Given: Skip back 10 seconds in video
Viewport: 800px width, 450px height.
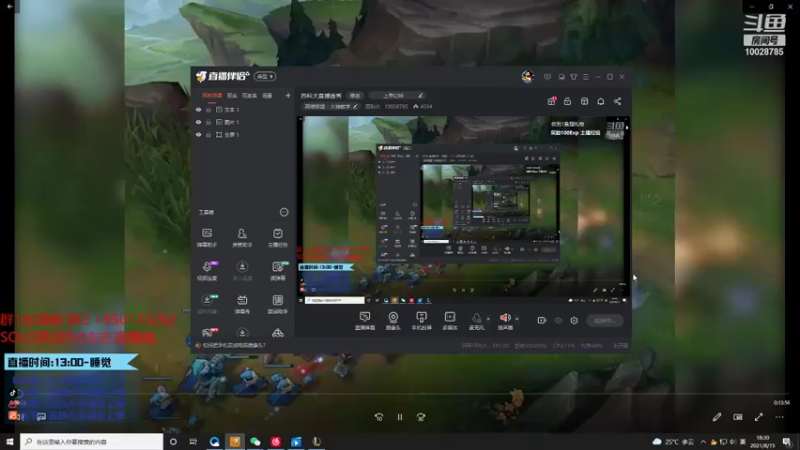Looking at the screenshot, I should pyautogui.click(x=379, y=417).
